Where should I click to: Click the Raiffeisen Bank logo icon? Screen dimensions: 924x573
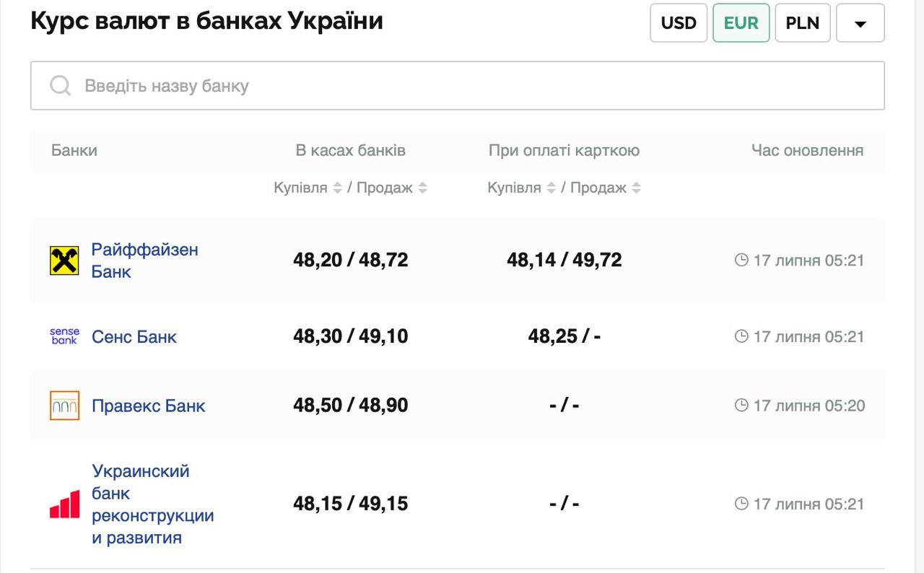[64, 261]
